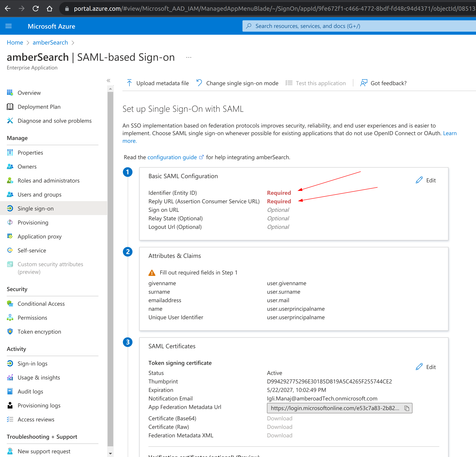Click the Provisioning logs person icon
Viewport: 476px width, 457px height.
[10, 405]
